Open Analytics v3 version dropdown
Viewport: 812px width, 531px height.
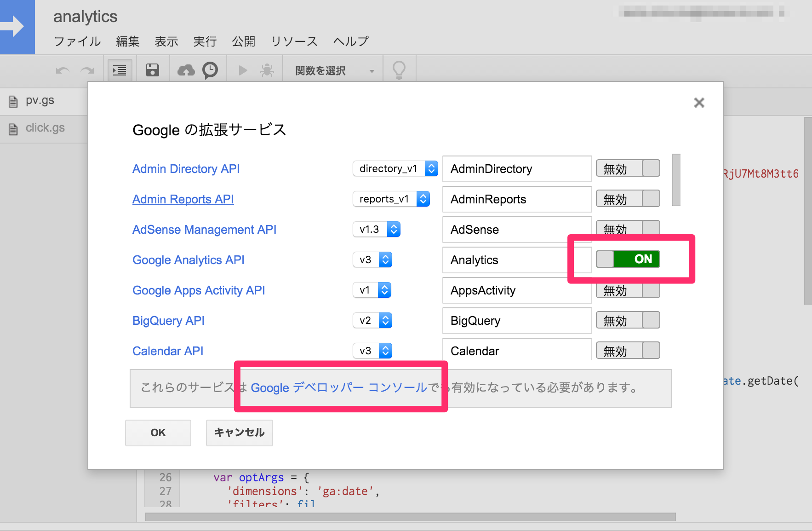(372, 260)
